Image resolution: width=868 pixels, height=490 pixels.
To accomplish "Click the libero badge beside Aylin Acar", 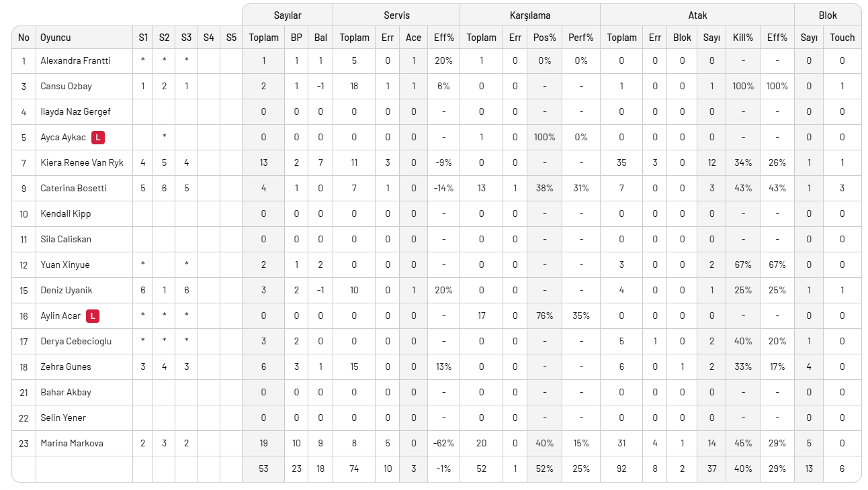I will 93,316.
